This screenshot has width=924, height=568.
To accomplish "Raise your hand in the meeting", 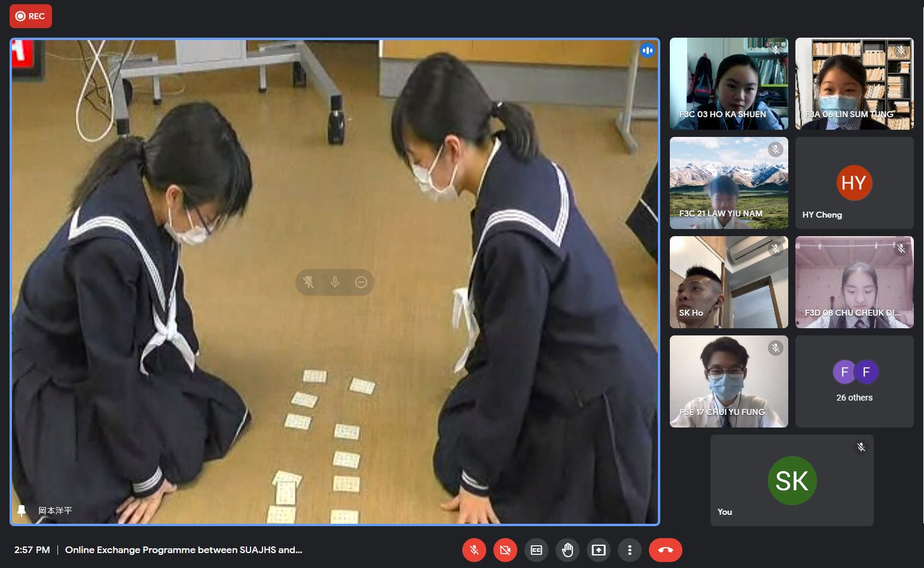I will pos(568,550).
